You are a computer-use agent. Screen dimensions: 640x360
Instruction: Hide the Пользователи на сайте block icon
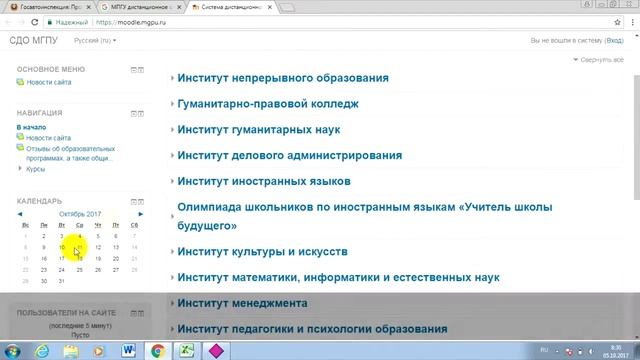point(133,313)
